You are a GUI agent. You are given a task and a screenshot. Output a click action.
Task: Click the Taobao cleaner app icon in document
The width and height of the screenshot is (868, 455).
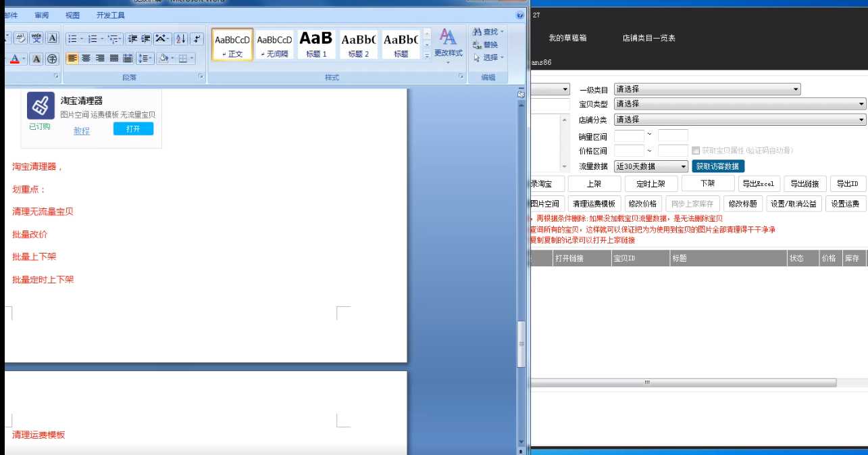(41, 105)
